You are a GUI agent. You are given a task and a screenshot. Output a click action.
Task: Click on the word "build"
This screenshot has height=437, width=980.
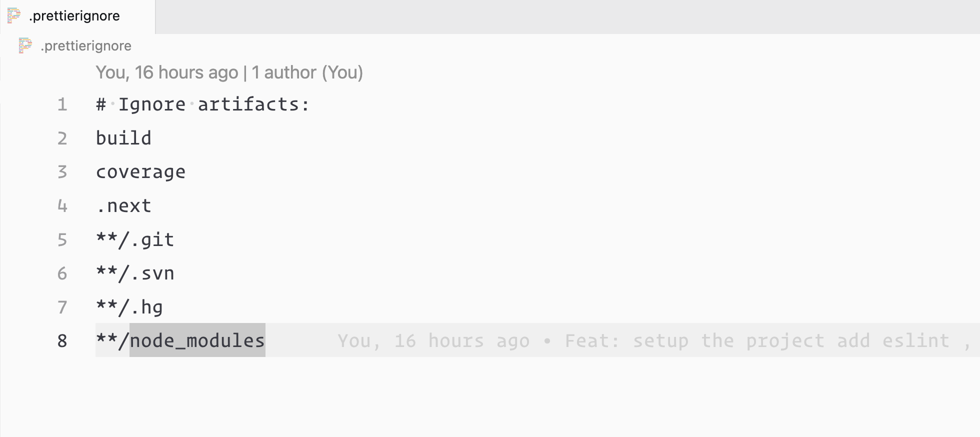(x=123, y=138)
